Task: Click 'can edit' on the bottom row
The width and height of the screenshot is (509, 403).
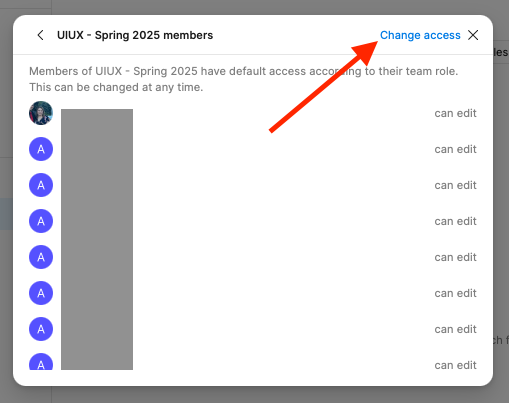Action: click(455, 365)
